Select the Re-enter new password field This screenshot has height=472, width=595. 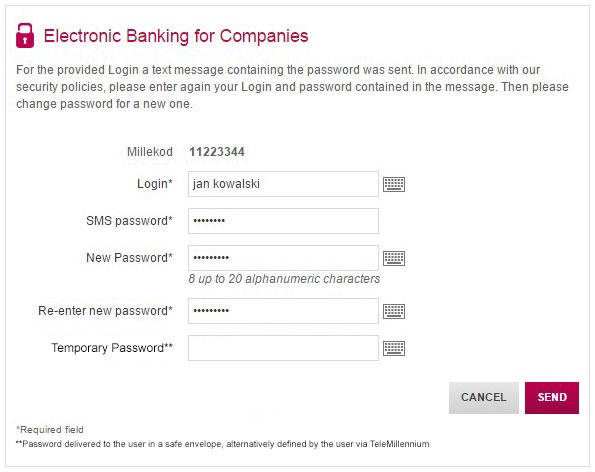pyautogui.click(x=283, y=311)
